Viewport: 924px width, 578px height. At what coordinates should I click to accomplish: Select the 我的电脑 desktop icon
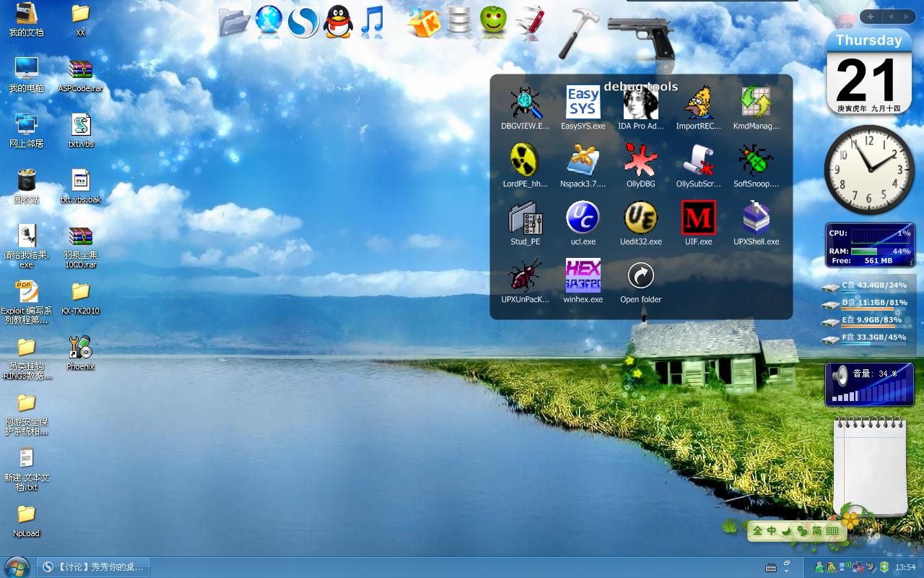(27, 75)
